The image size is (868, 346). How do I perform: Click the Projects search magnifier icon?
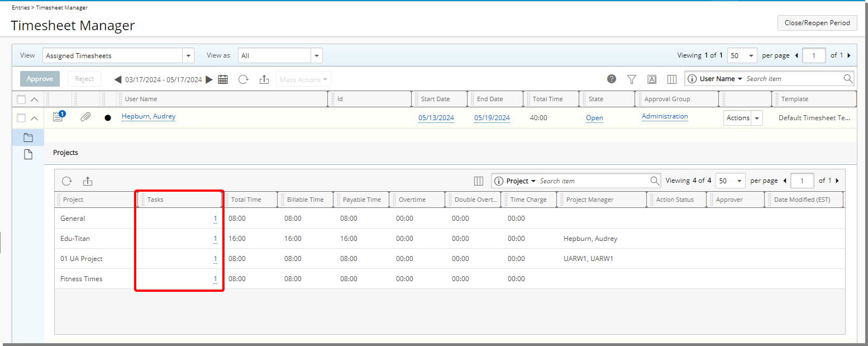coord(655,181)
